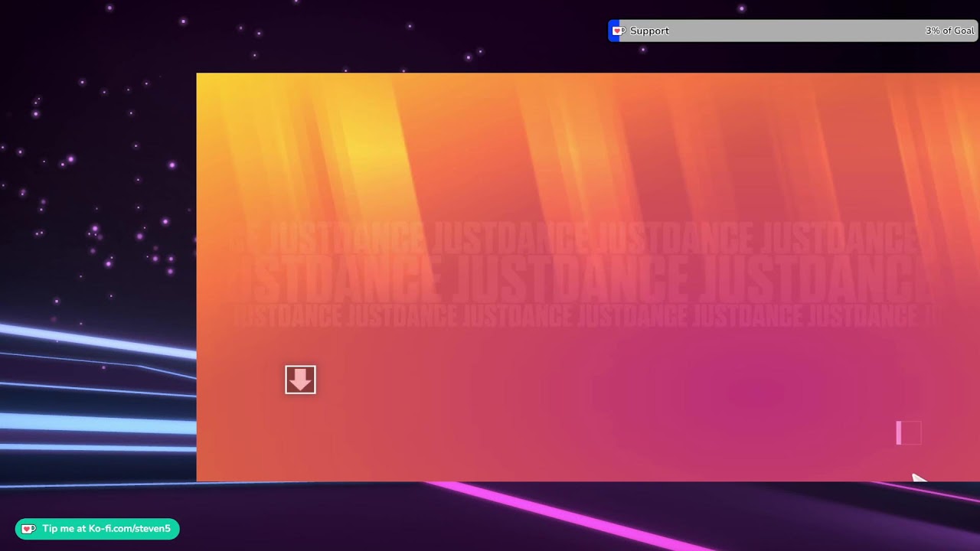Click the Support goal progress bar

pos(793,31)
